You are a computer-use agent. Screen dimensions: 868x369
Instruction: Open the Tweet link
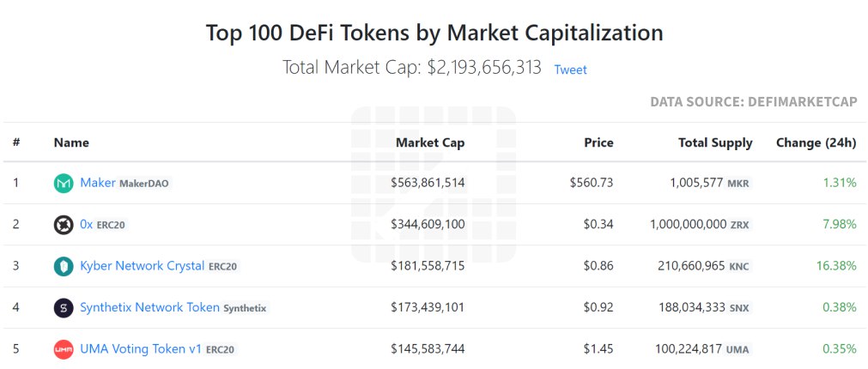[x=570, y=70]
